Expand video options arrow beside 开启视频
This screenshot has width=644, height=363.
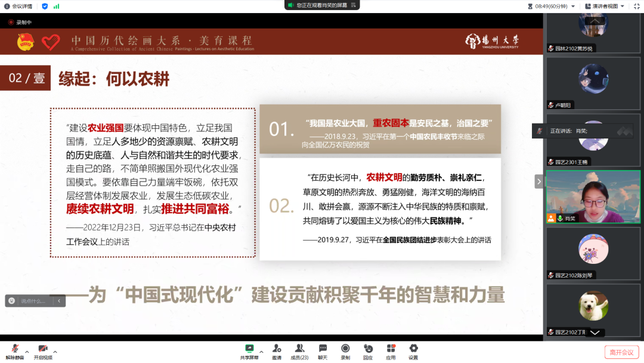coord(55,351)
